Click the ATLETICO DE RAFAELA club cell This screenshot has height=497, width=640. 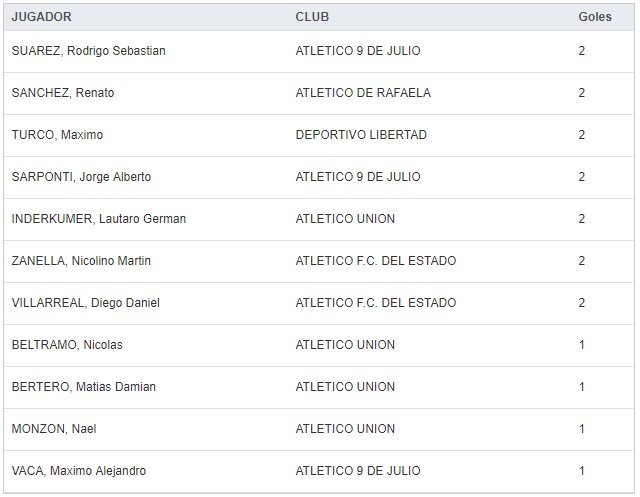pyautogui.click(x=363, y=93)
